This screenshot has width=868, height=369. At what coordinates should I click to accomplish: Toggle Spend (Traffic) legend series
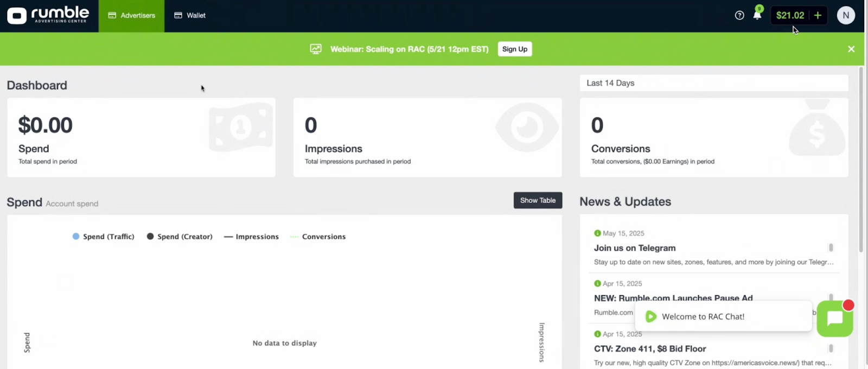coord(104,237)
